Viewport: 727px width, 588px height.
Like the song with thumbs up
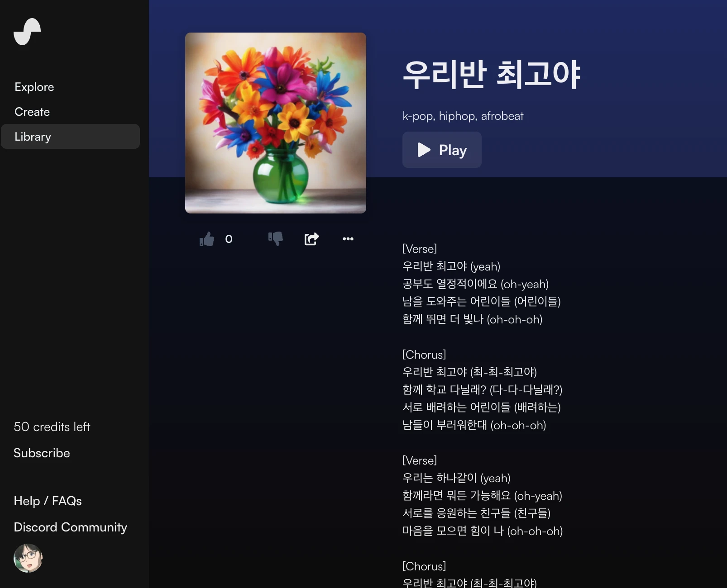point(207,239)
